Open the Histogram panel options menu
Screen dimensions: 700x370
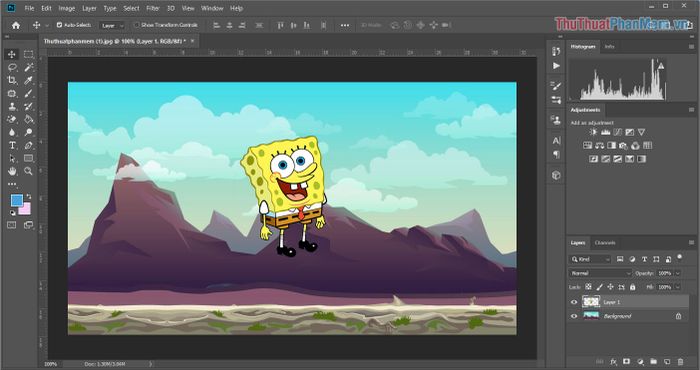click(x=692, y=46)
